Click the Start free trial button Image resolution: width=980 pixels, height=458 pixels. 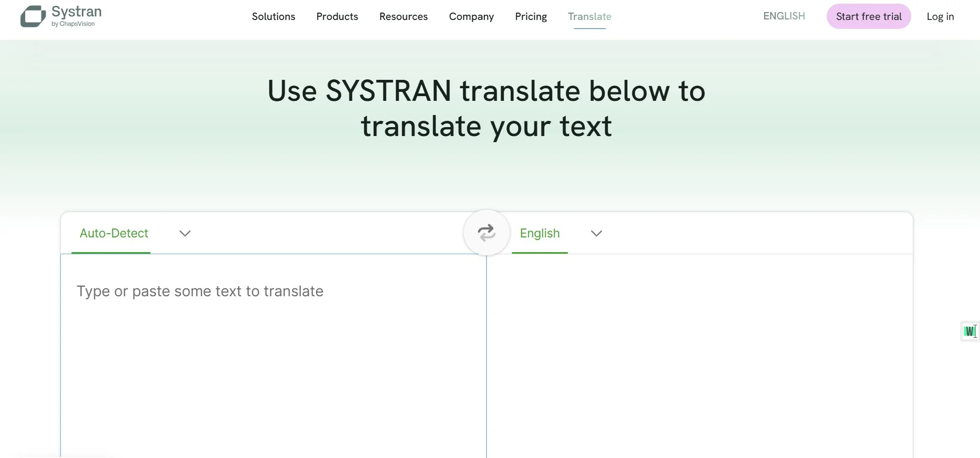(x=869, y=16)
